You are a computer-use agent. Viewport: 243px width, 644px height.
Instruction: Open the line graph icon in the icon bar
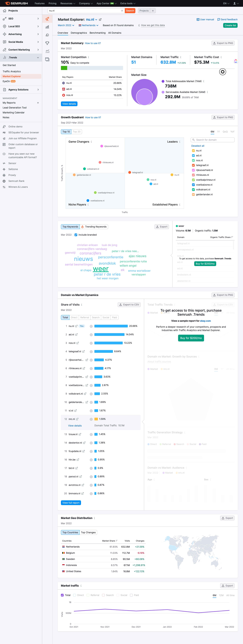pos(47,51)
